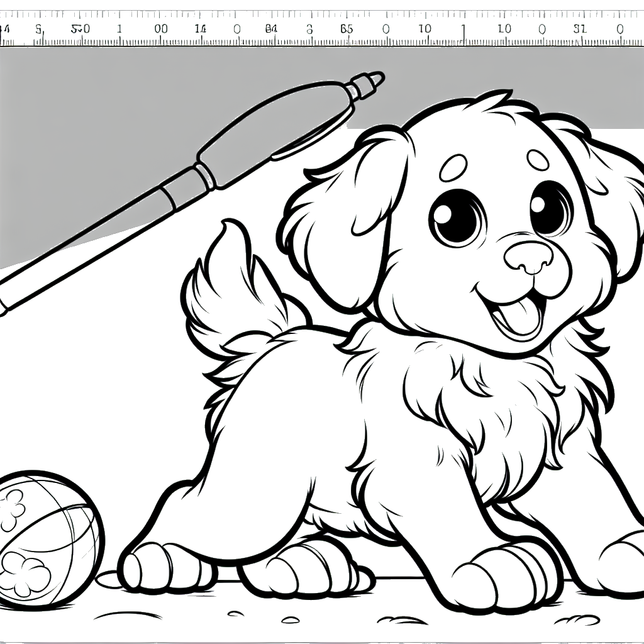Click the right eyebrow spot on forehead
Screen dimensions: 644x644
(x=538, y=159)
